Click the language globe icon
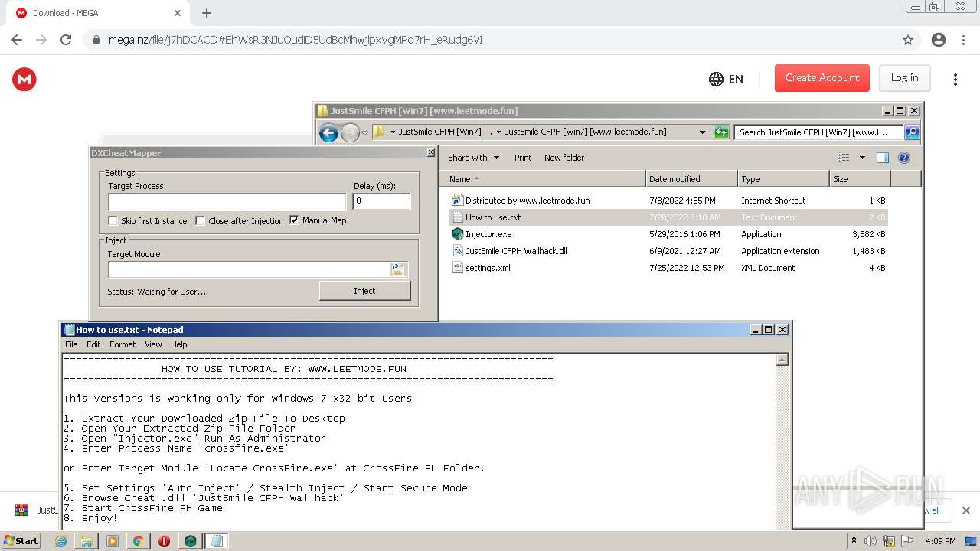 pyautogui.click(x=716, y=79)
